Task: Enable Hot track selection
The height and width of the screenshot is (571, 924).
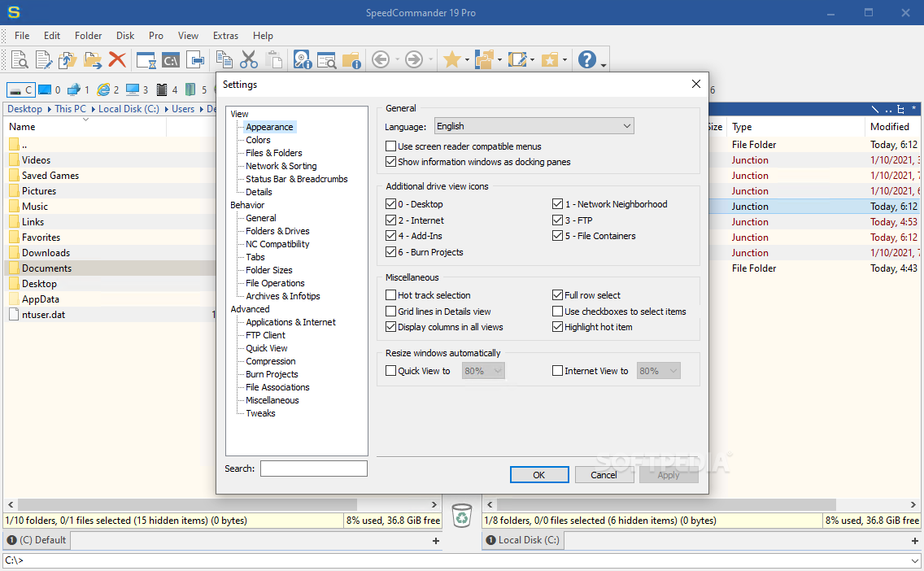Action: coord(390,294)
